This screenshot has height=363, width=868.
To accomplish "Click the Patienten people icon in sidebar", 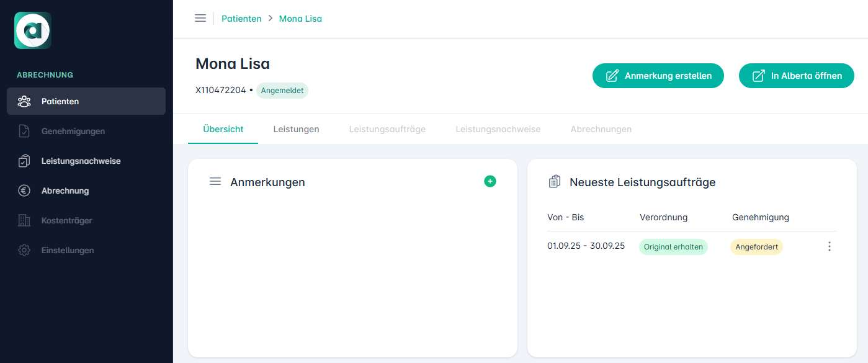I will click(24, 101).
